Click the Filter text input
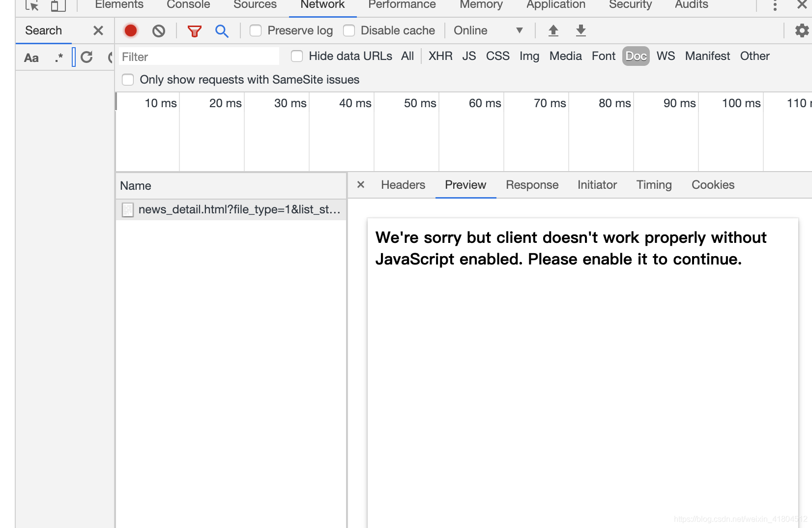 pos(199,57)
